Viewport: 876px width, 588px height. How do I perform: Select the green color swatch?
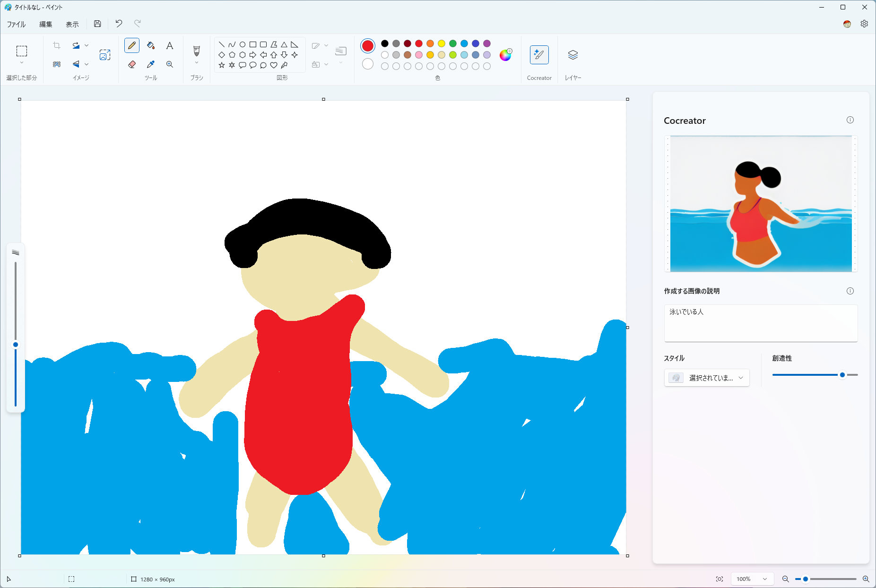453,43
